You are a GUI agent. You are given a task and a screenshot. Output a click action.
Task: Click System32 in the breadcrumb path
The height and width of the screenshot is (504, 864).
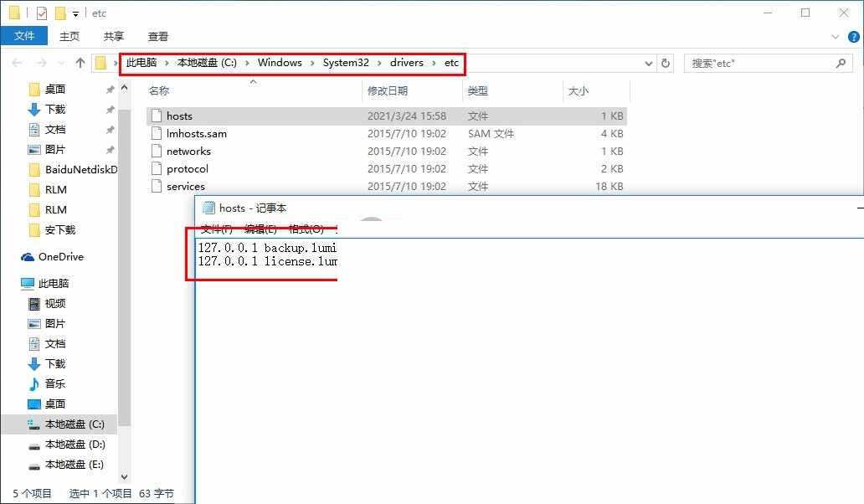point(346,63)
